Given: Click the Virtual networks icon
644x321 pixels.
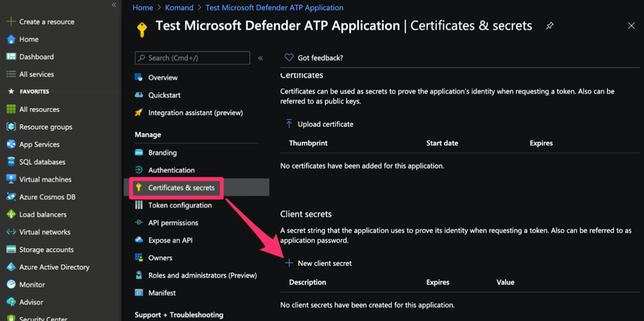Looking at the screenshot, I should click(x=11, y=232).
